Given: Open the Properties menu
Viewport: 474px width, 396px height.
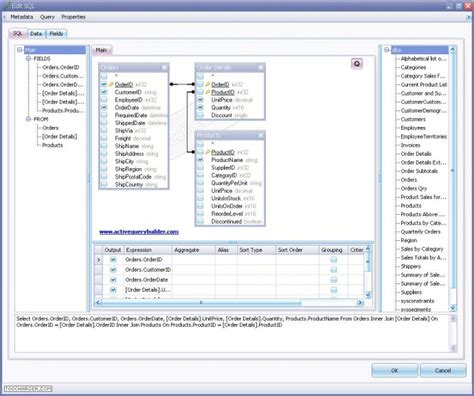Looking at the screenshot, I should click(x=73, y=17).
